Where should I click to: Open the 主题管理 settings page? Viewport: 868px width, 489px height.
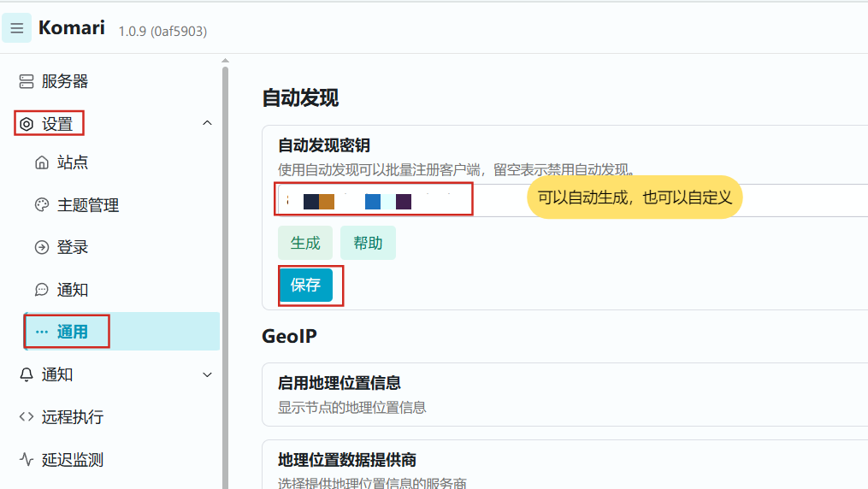(87, 205)
